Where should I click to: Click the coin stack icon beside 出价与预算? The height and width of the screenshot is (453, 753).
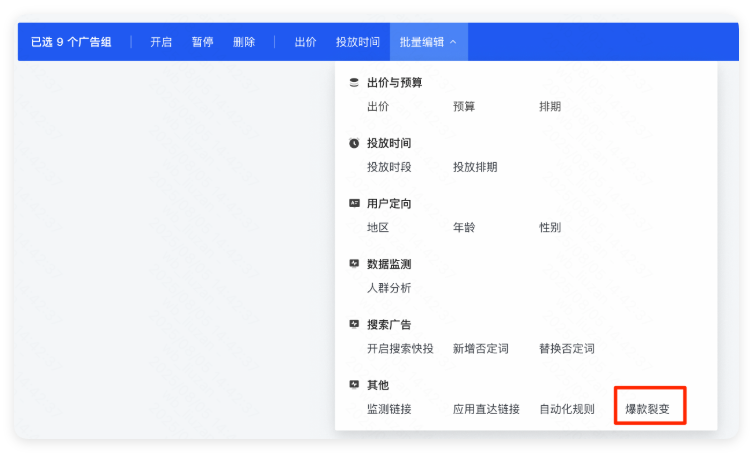point(354,83)
